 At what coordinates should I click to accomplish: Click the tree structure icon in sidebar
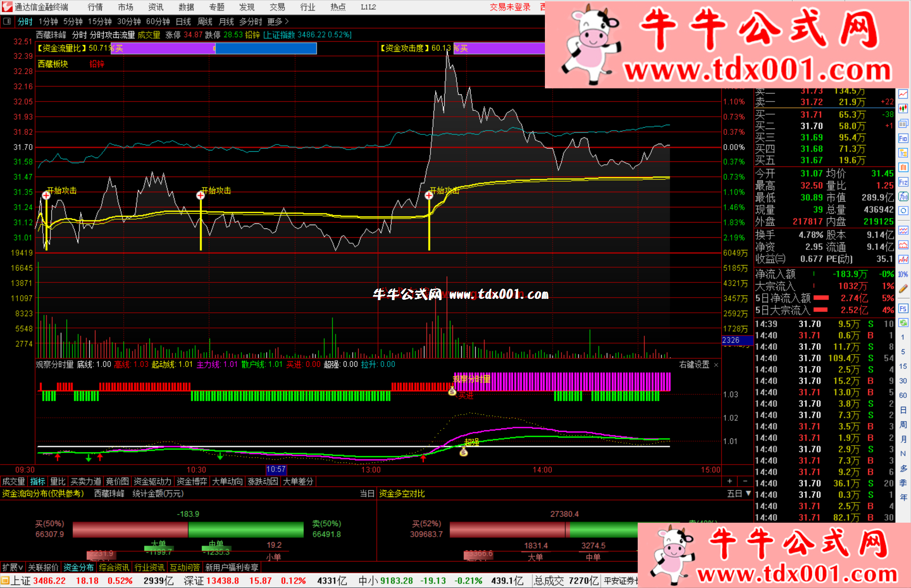(x=903, y=153)
